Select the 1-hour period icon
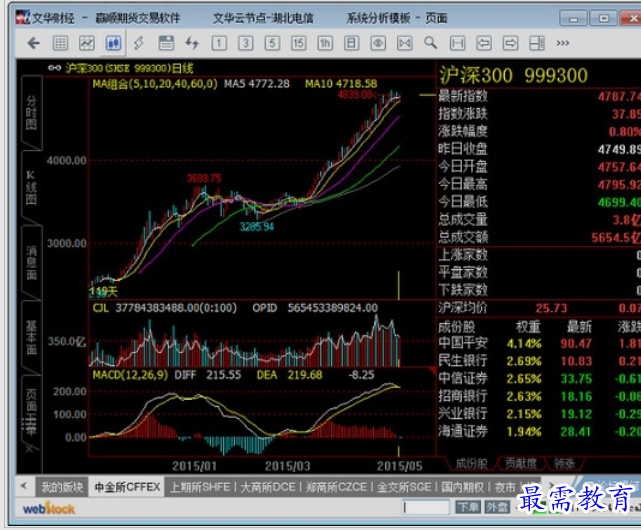 tap(325, 43)
